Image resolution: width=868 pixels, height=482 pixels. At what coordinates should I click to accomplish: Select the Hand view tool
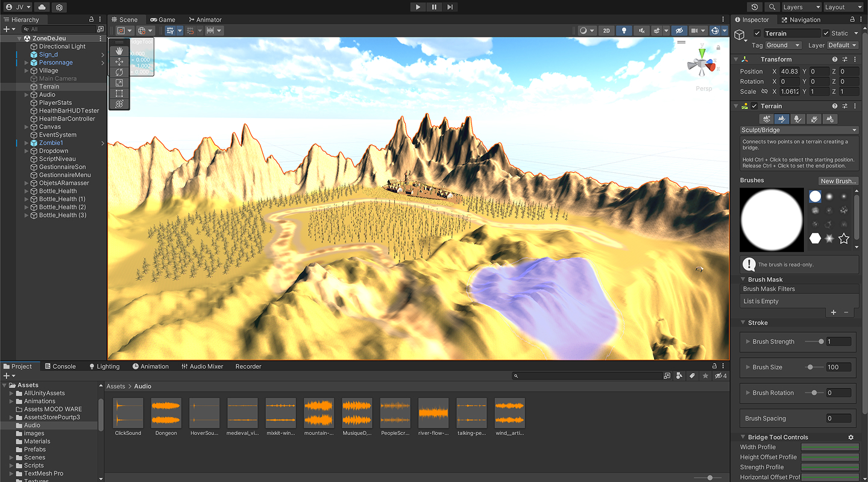pyautogui.click(x=119, y=51)
